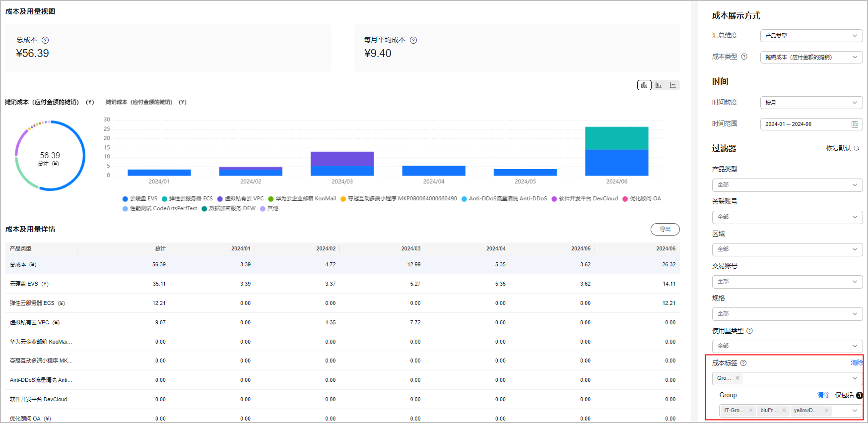
Task: Click the 12.99 cell under 2024/03
Action: tap(414, 265)
